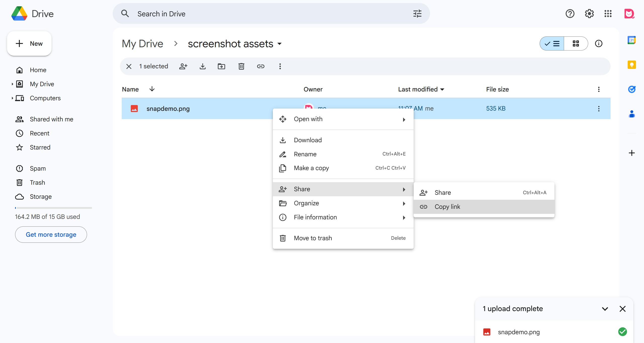Viewport: 644px width, 343px height.
Task: Select Share with Ctrl+Alt+A in submenu
Action: click(484, 193)
